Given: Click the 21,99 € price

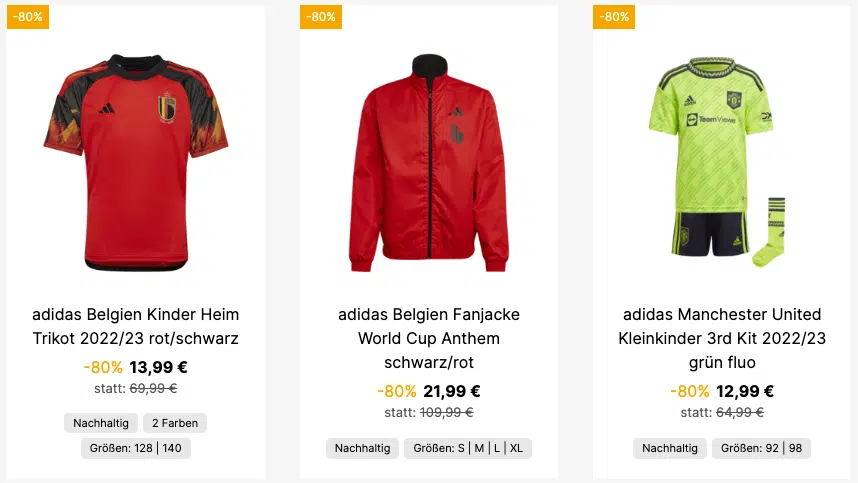Looking at the screenshot, I should pyautogui.click(x=451, y=391).
